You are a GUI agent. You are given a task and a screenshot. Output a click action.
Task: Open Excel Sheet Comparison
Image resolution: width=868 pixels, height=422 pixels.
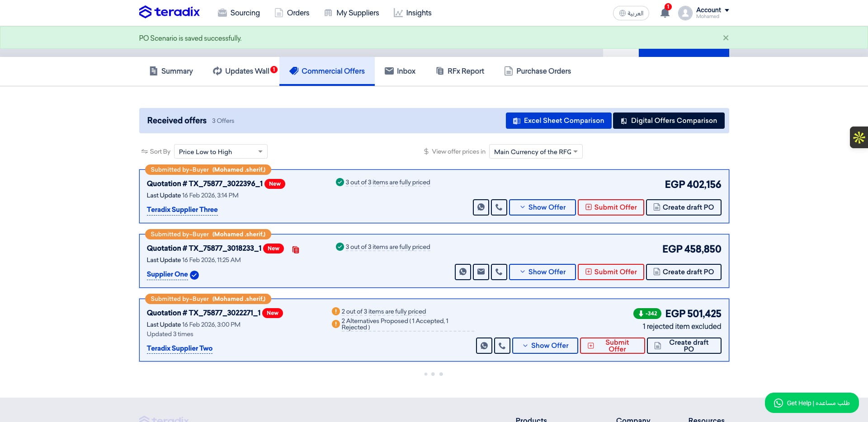[x=558, y=121]
